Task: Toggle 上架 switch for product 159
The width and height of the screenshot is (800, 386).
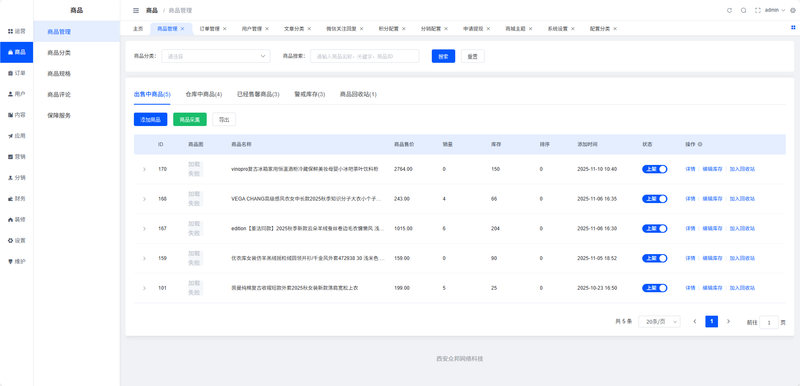Action: pos(655,258)
